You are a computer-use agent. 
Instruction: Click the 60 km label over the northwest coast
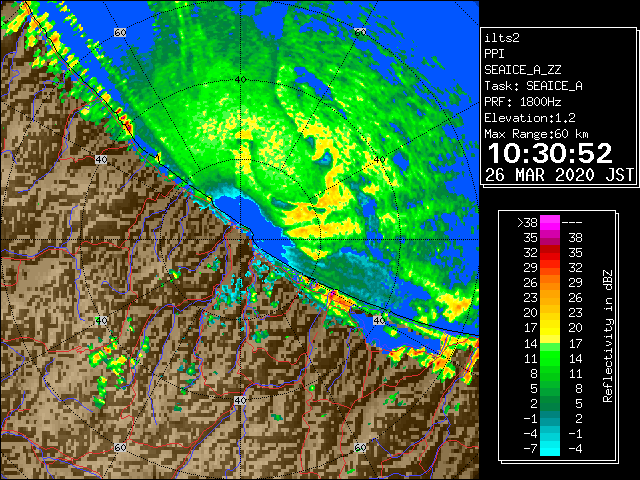(120, 32)
